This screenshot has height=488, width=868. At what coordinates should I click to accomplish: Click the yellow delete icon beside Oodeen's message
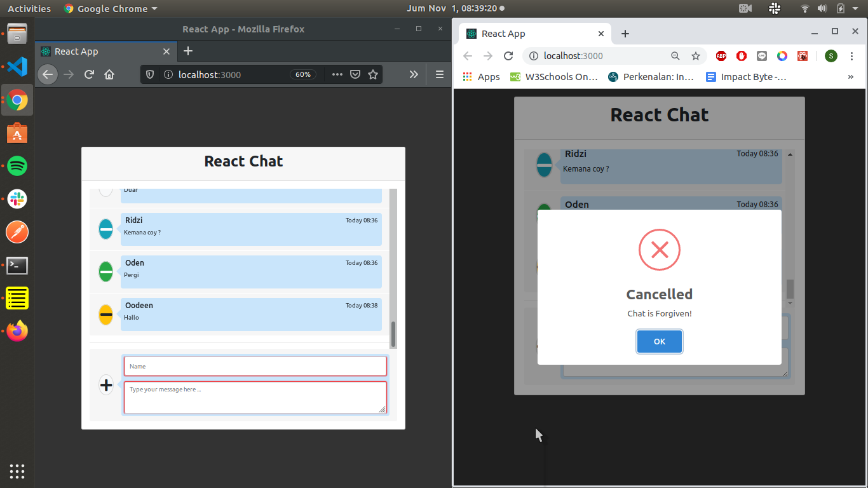[x=106, y=315]
